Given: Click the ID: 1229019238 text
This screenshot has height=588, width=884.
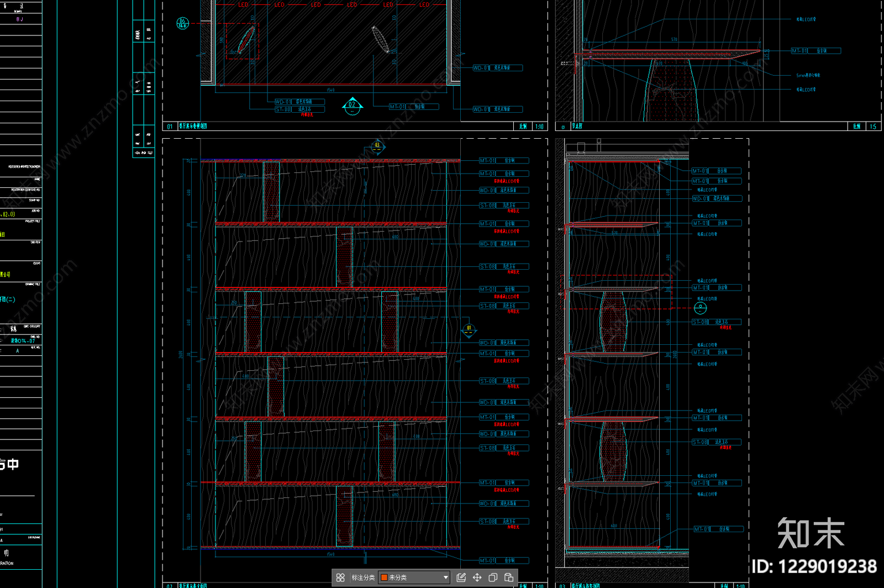Looking at the screenshot, I should [x=814, y=566].
